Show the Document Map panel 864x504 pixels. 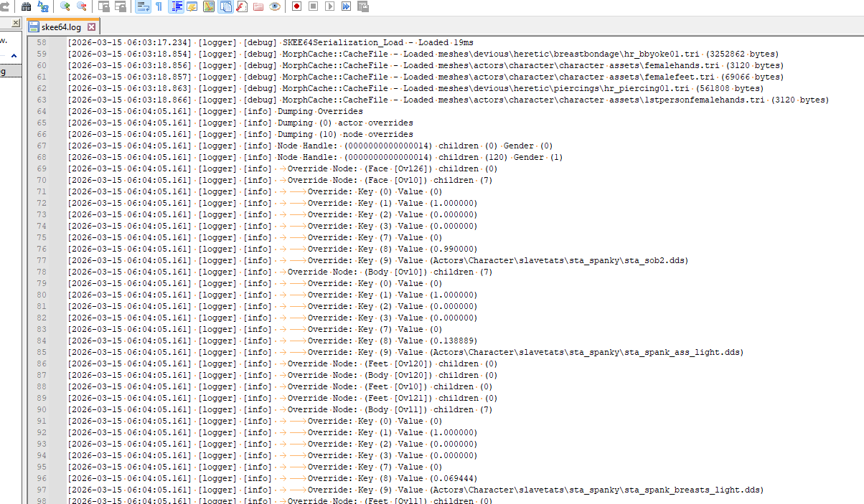click(209, 6)
